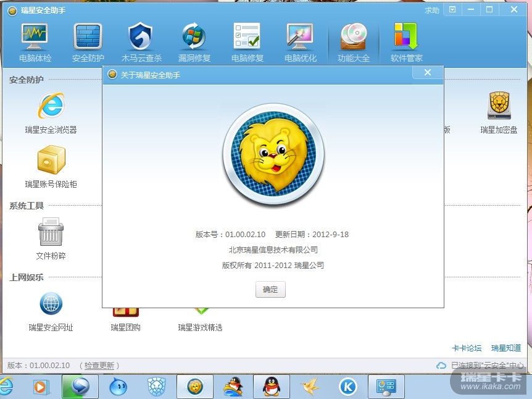Click version number text 01.00.02.10 in dialog

click(x=245, y=234)
